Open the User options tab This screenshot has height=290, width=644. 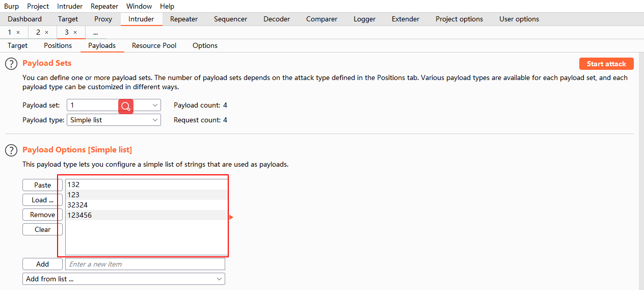[x=519, y=19]
